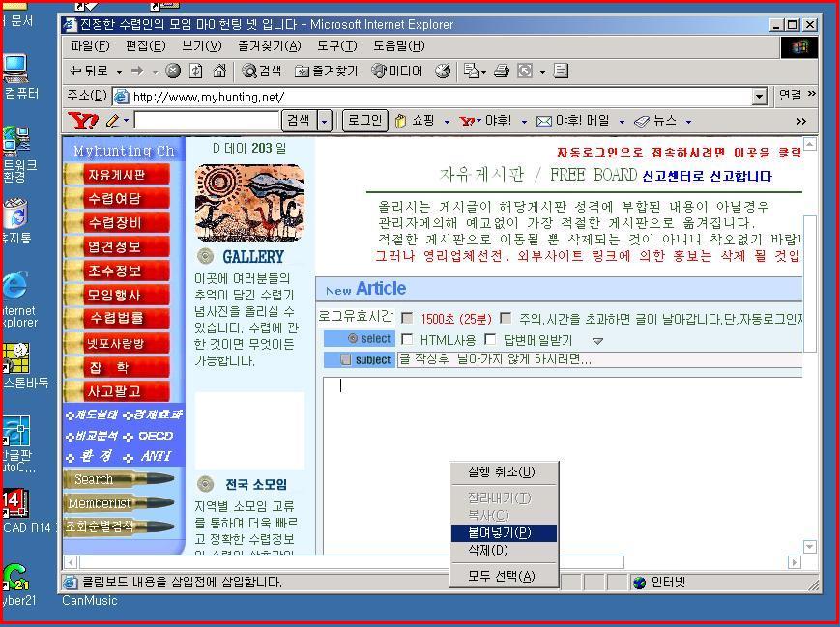Open the Yahoo 검색 dropdown arrow
The width and height of the screenshot is (840, 627).
coord(324,121)
